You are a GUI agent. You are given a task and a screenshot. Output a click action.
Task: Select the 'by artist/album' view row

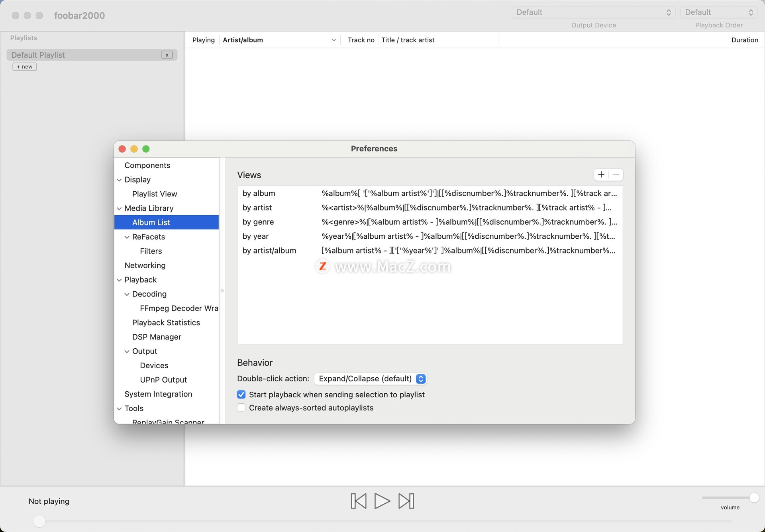tap(430, 251)
